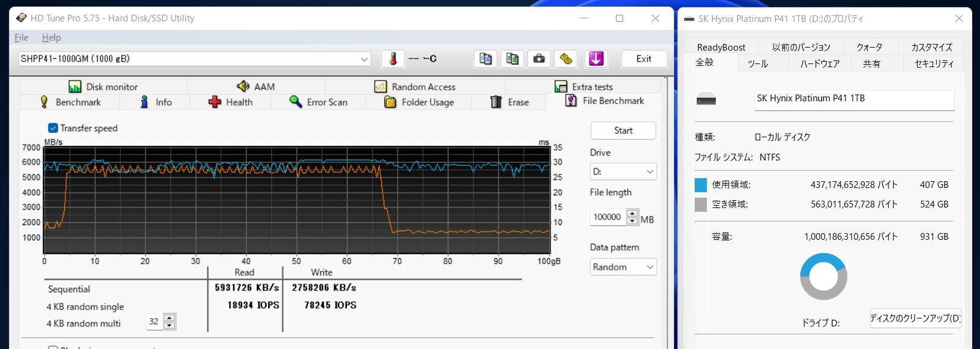The height and width of the screenshot is (349, 980).
Task: Click the drive image in properties General tab
Action: tap(706, 99)
